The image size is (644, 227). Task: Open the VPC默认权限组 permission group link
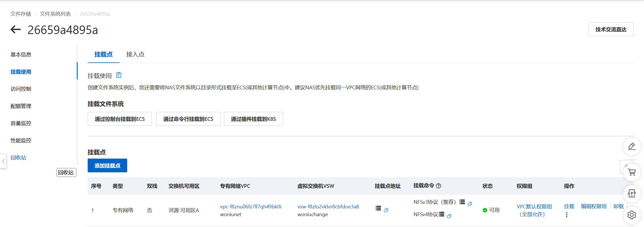[x=534, y=210]
